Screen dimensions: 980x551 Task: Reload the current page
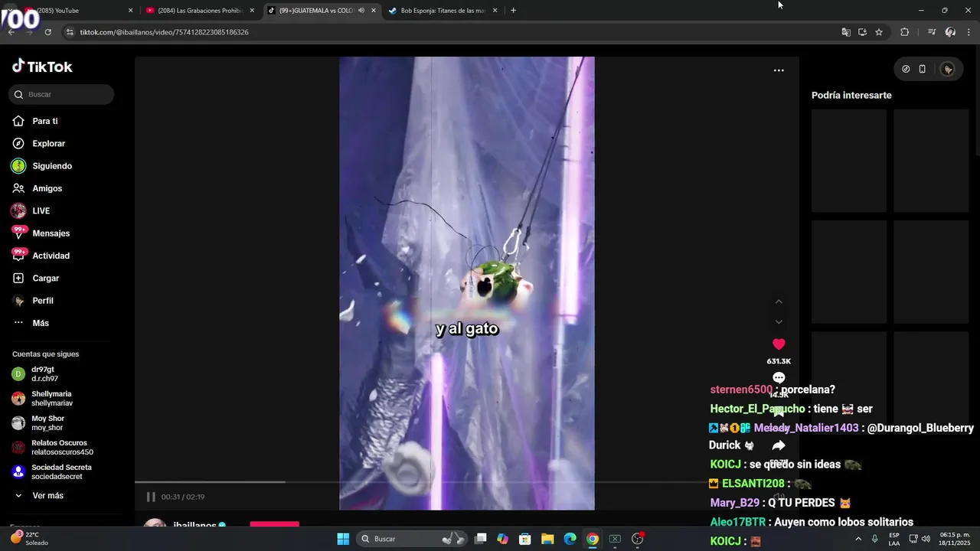pos(47,32)
